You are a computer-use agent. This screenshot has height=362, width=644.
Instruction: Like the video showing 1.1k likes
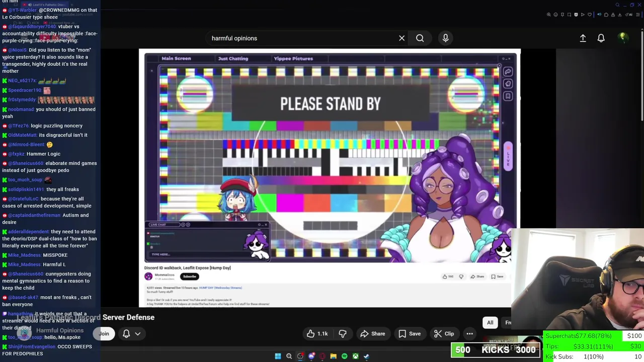point(317,334)
